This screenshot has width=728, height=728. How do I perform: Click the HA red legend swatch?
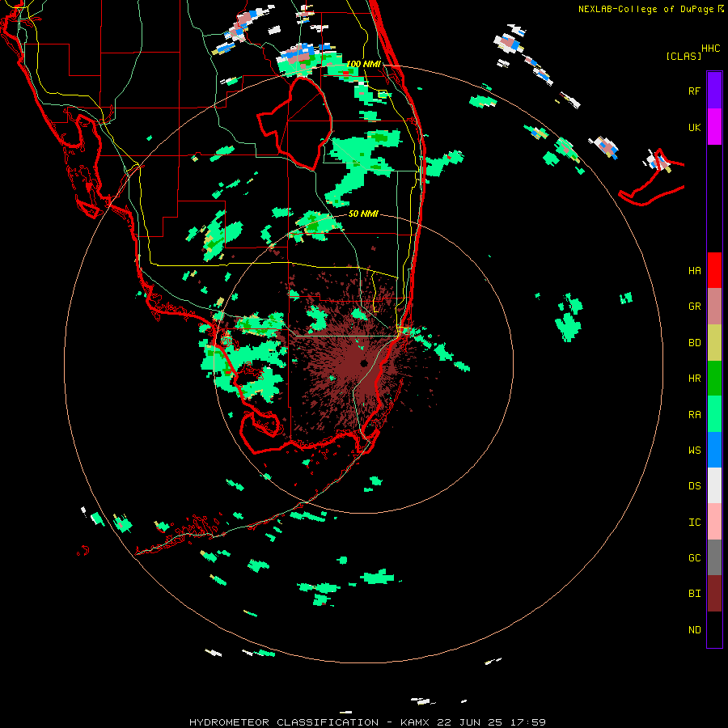tap(714, 270)
